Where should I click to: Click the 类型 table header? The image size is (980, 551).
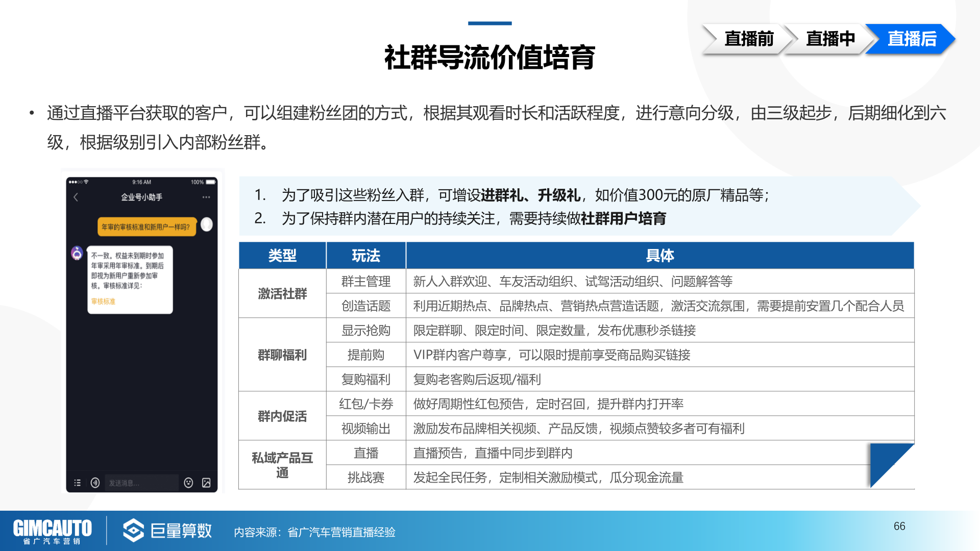point(282,256)
